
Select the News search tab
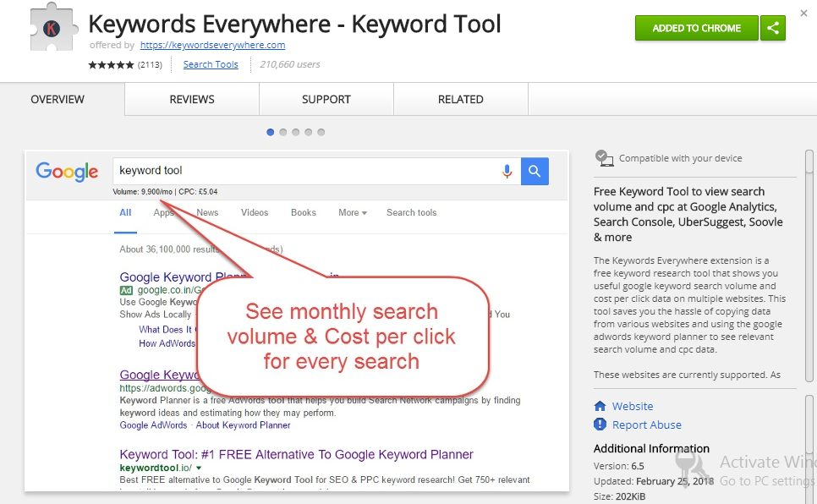[207, 212]
